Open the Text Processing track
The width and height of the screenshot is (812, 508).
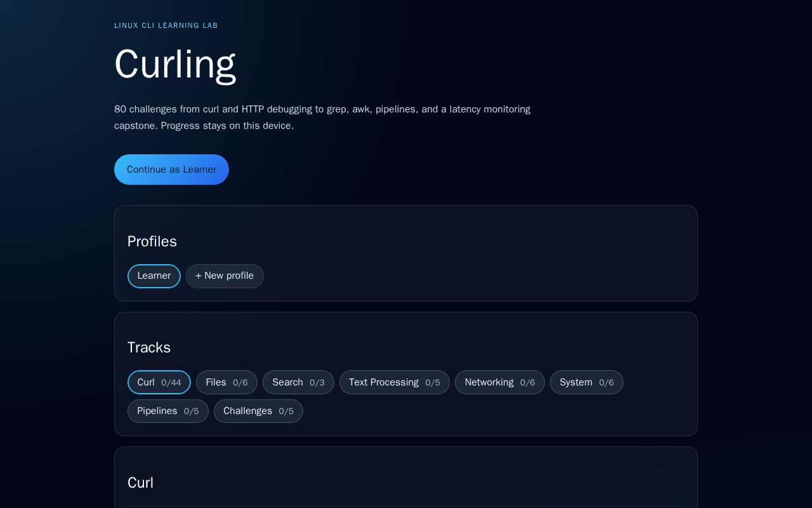[x=395, y=382]
